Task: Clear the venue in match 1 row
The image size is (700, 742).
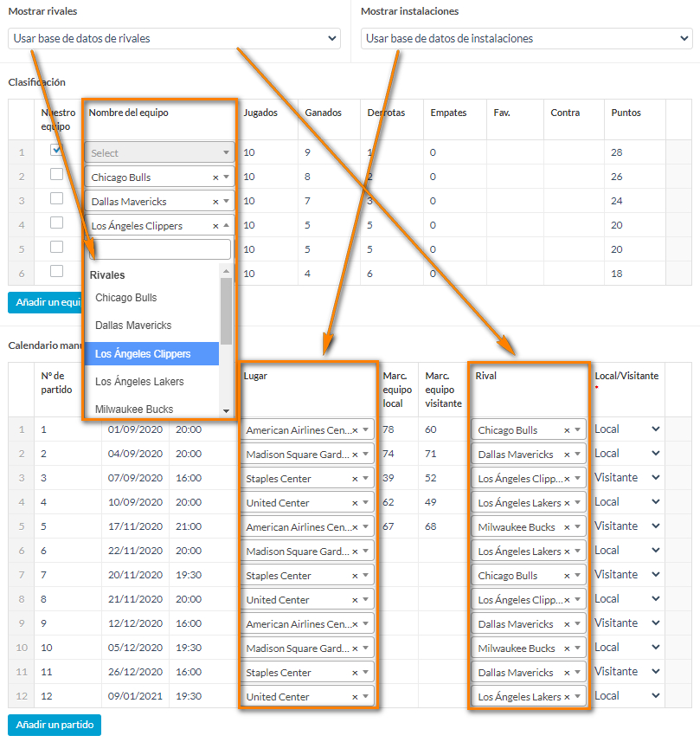Action: pyautogui.click(x=356, y=430)
